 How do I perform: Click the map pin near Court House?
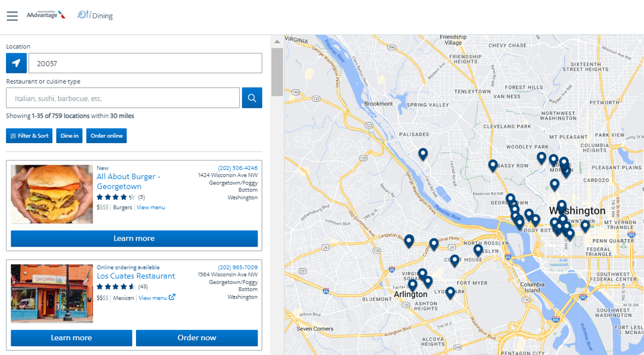point(454,260)
